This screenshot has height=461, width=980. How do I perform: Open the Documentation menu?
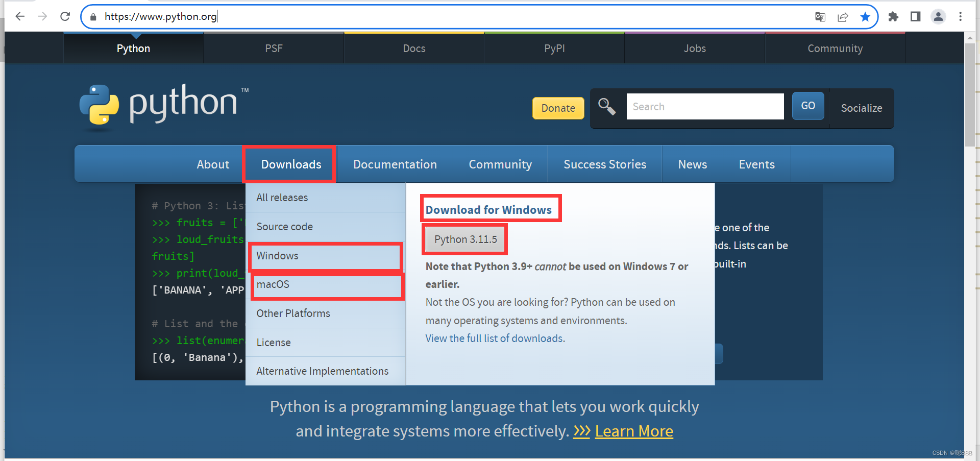(x=395, y=164)
